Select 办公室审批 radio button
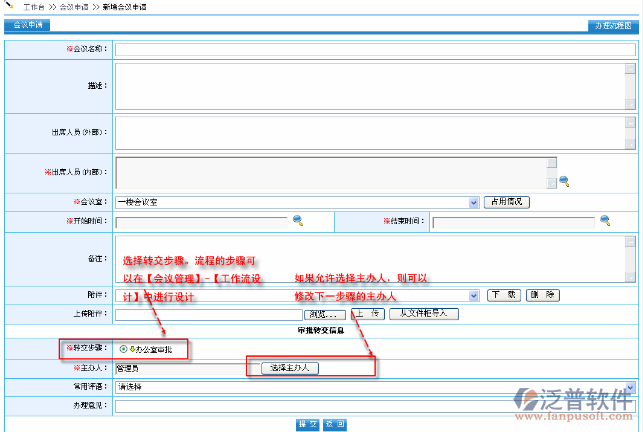 pos(123,349)
